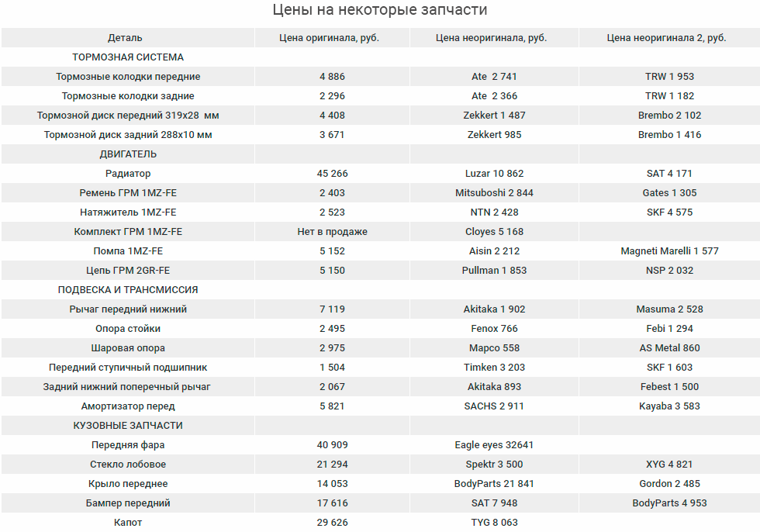Screen dimensions: 760x532
Task: Click the 'Kayaba 3 583' price cell
Action: 669,406
